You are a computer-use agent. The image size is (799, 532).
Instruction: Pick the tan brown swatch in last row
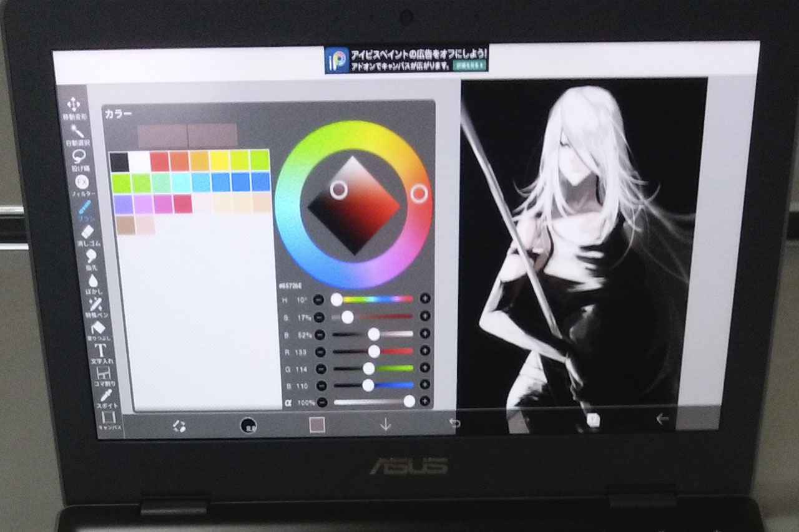click(125, 225)
